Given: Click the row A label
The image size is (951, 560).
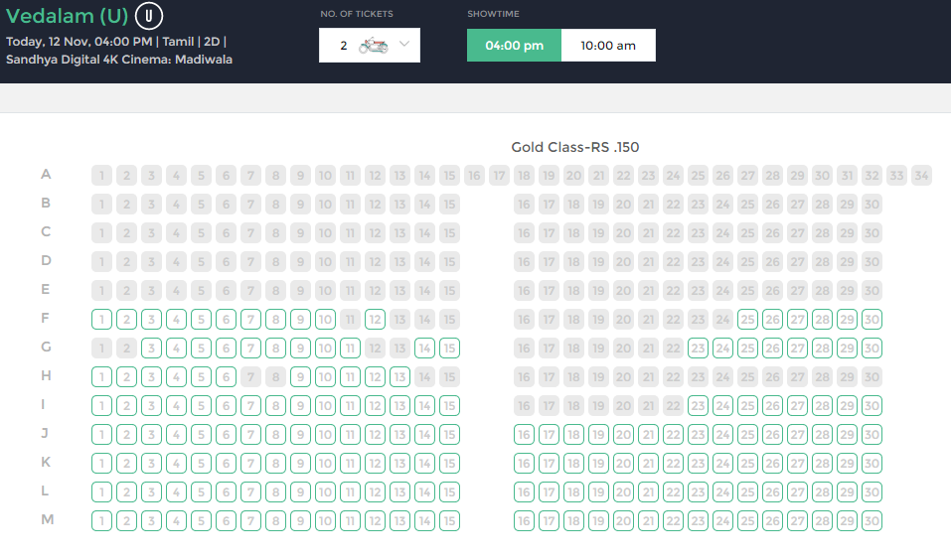Looking at the screenshot, I should coord(46,175).
